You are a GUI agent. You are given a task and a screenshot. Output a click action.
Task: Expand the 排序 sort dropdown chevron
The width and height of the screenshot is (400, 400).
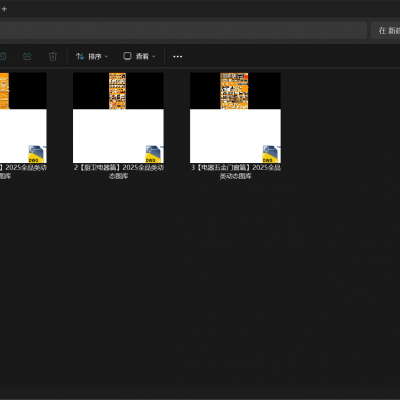106,56
